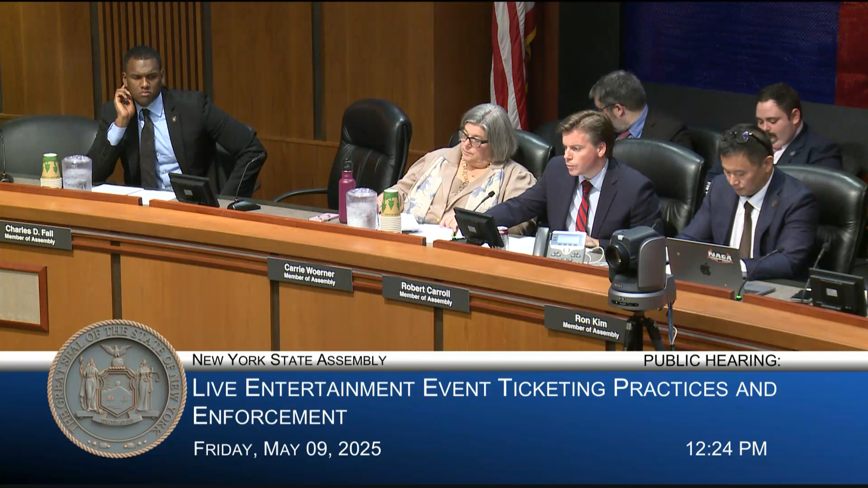Click the Friday, May 09, 2025 date

pos(288,449)
